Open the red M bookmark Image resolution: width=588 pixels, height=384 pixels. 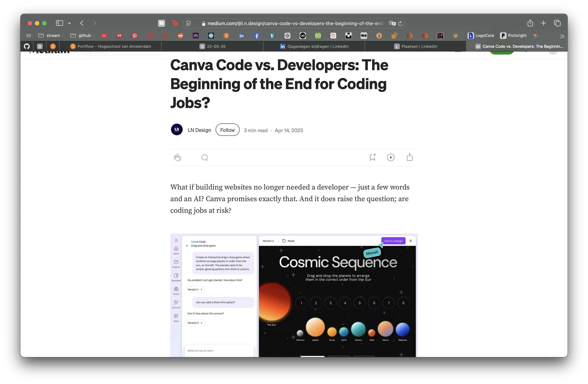119,36
